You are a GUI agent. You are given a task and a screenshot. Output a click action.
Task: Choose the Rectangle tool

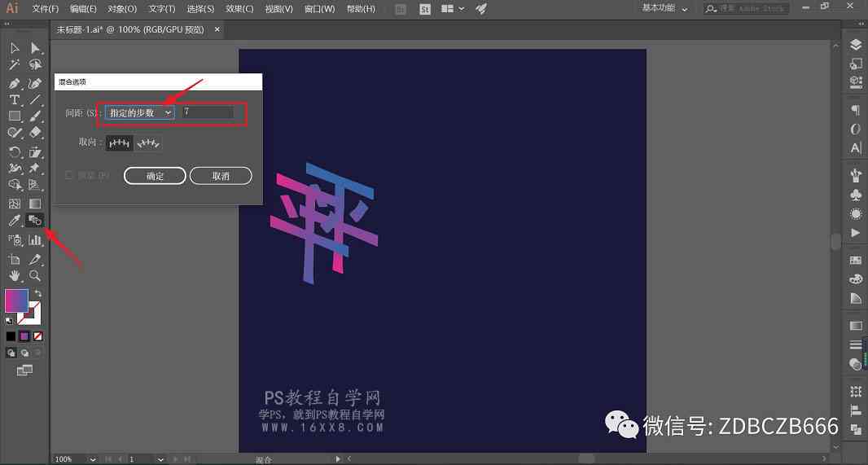(15, 116)
